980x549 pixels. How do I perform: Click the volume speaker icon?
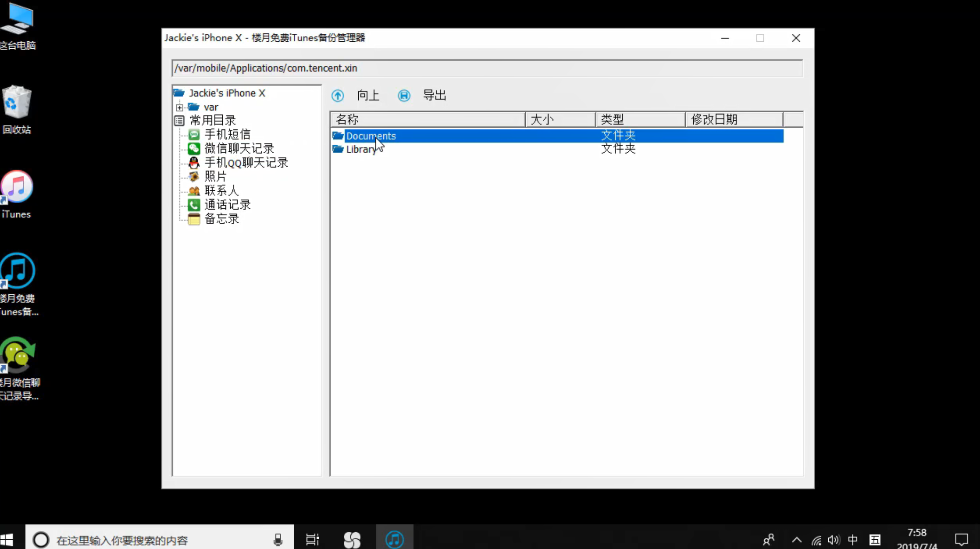pyautogui.click(x=834, y=540)
